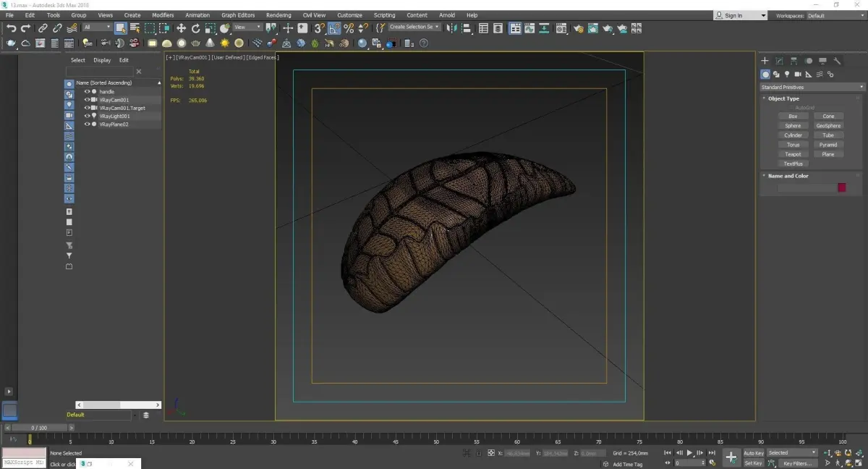Click the Teapot primitive button
The width and height of the screenshot is (868, 469).
coord(793,154)
